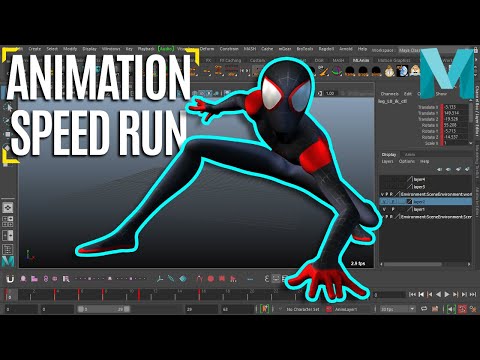Click the red circle record icon
This screenshot has height=360, width=480.
(211, 279)
